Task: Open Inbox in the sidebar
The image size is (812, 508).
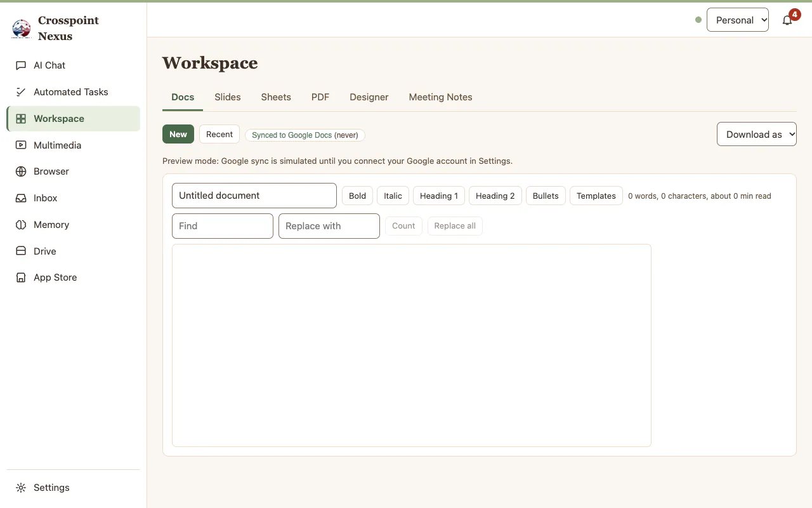Action: [x=73, y=198]
